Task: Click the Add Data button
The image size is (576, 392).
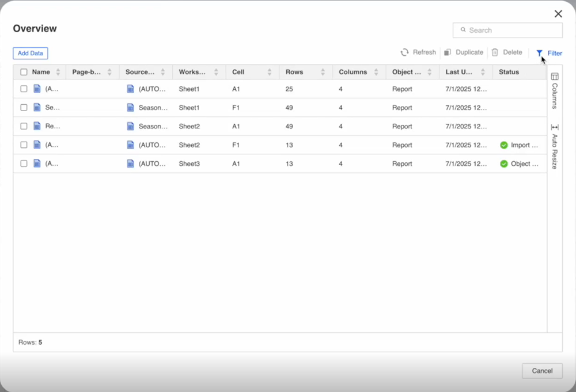Action: click(x=31, y=53)
